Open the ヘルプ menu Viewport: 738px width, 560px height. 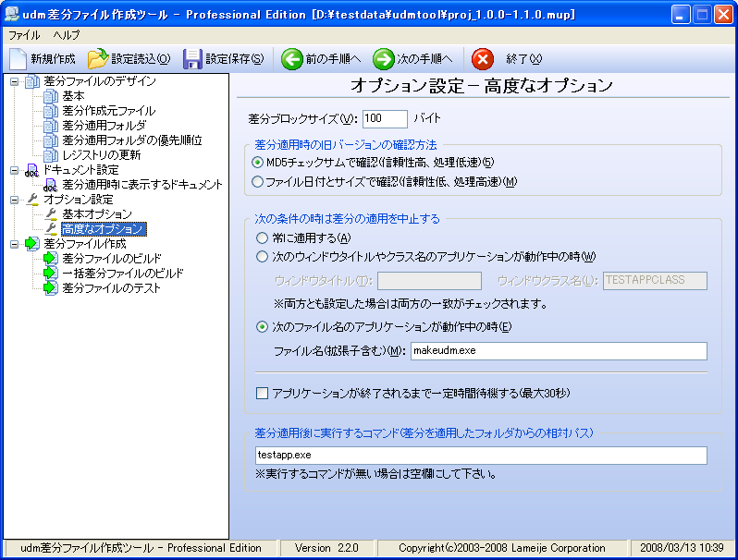[x=67, y=34]
